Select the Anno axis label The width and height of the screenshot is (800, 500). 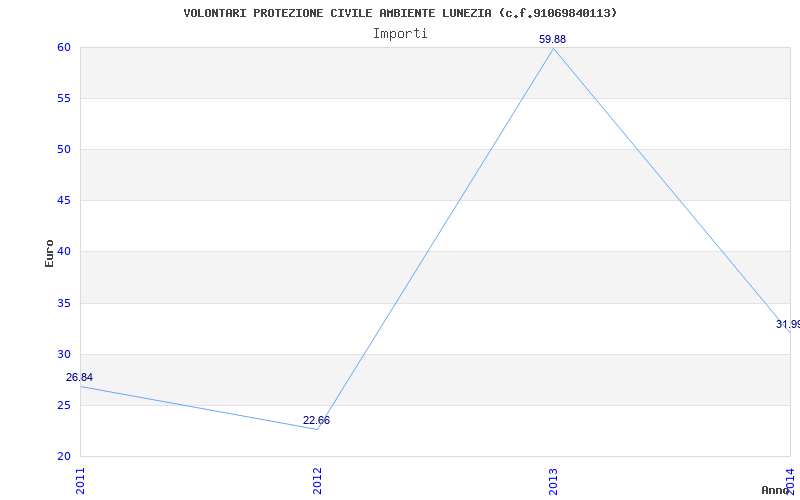point(776,490)
